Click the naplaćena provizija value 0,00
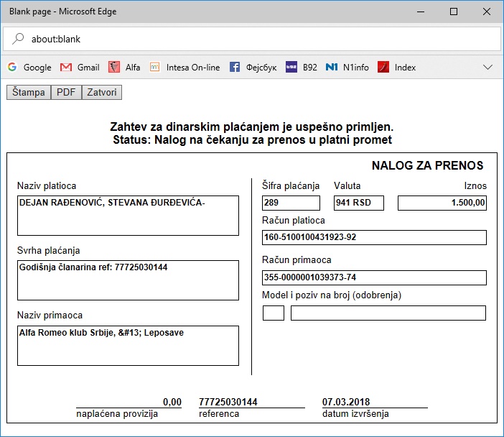The height and width of the screenshot is (437, 504). (172, 402)
